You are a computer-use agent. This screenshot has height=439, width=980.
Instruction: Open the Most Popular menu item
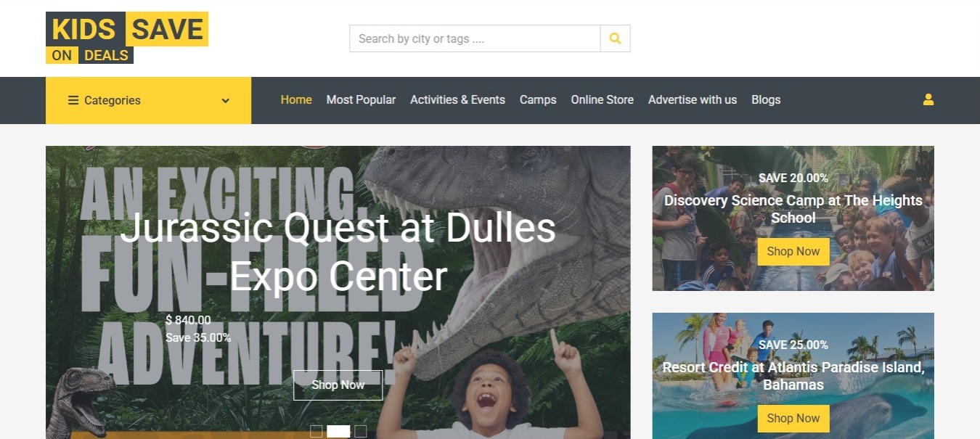(361, 100)
